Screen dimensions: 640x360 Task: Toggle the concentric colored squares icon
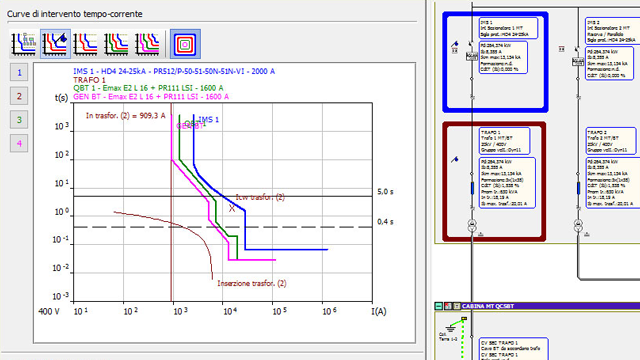point(185,44)
